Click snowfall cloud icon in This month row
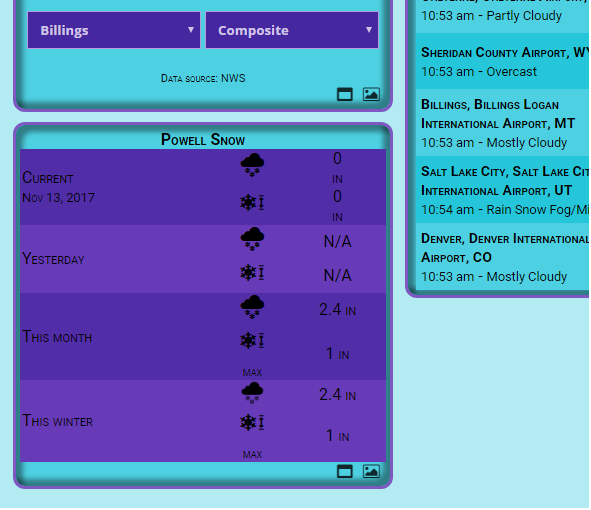This screenshot has width=591, height=510. [x=252, y=307]
